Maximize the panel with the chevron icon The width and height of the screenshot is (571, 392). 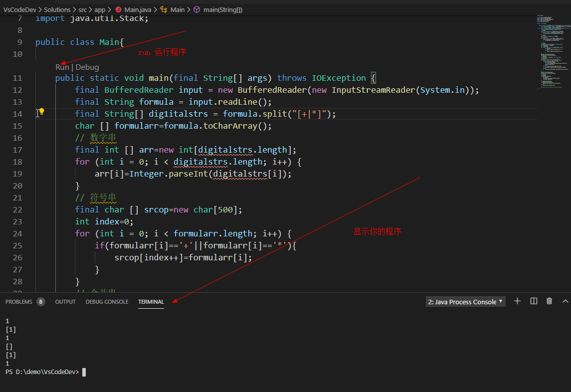click(x=565, y=301)
